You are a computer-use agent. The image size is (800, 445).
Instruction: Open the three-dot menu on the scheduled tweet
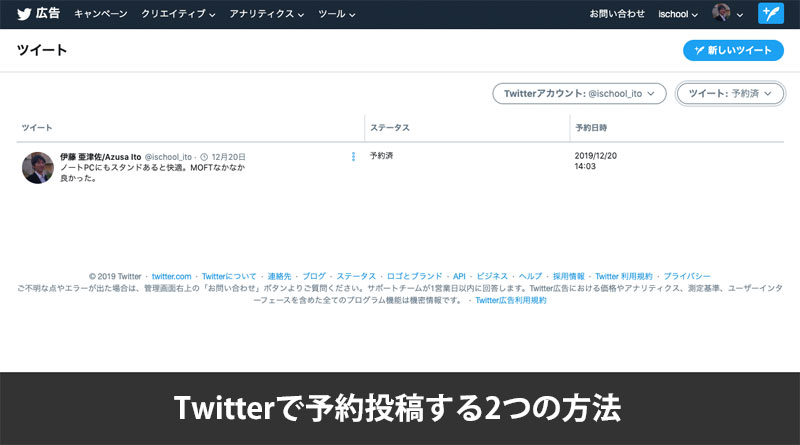353,157
